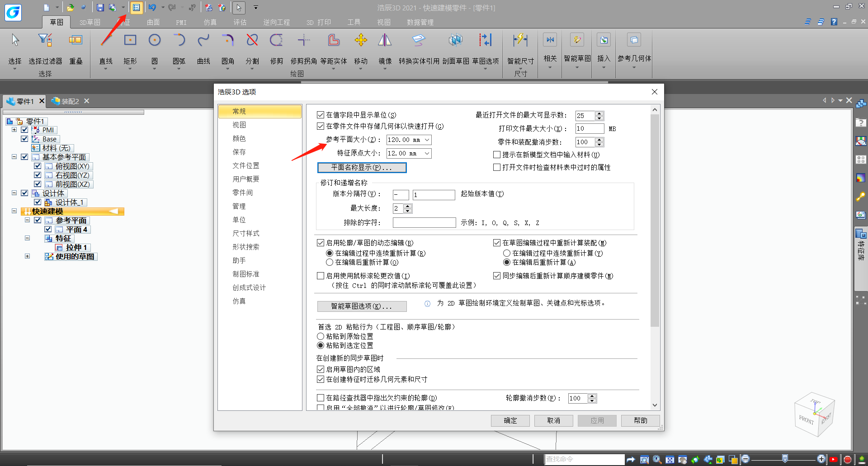Enable 打开文件时检查材料表中过时的属性 checkbox
The image size is (868, 466).
(x=497, y=167)
